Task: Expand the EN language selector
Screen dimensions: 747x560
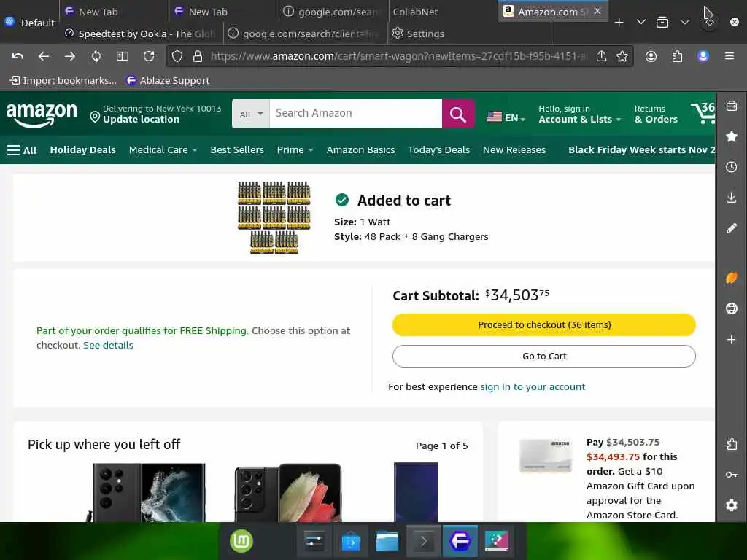Action: pyautogui.click(x=506, y=117)
